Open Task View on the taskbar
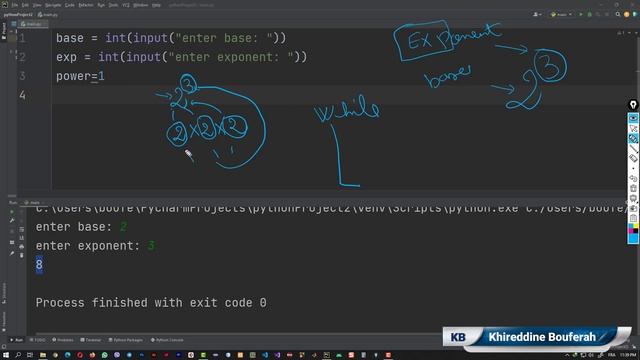The image size is (640, 360). [30, 355]
